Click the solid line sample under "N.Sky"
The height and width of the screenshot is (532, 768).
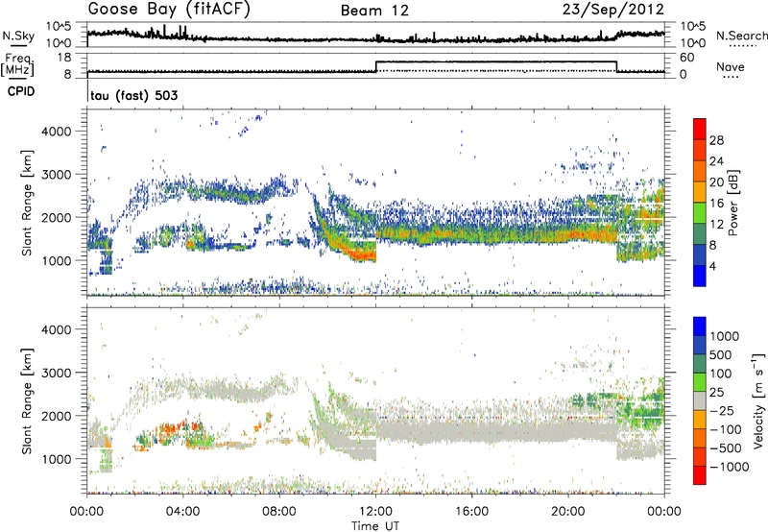coord(18,45)
